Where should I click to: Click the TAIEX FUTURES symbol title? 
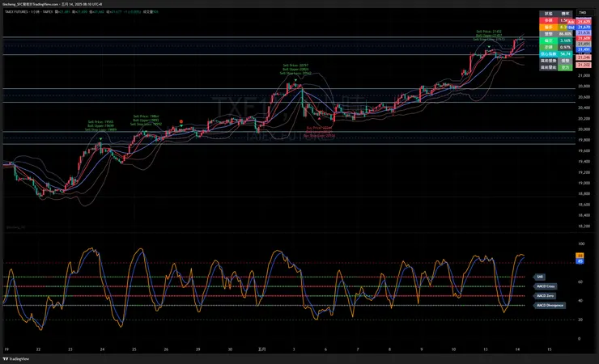17,12
